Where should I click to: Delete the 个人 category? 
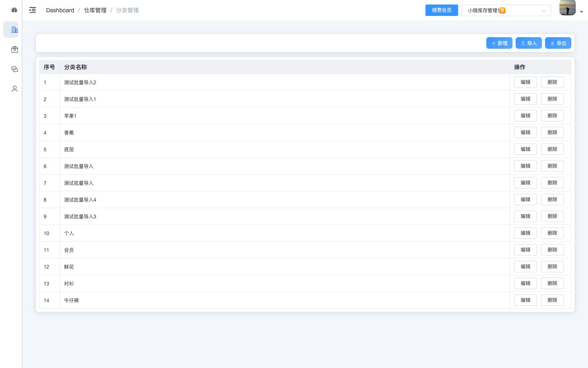pos(552,233)
